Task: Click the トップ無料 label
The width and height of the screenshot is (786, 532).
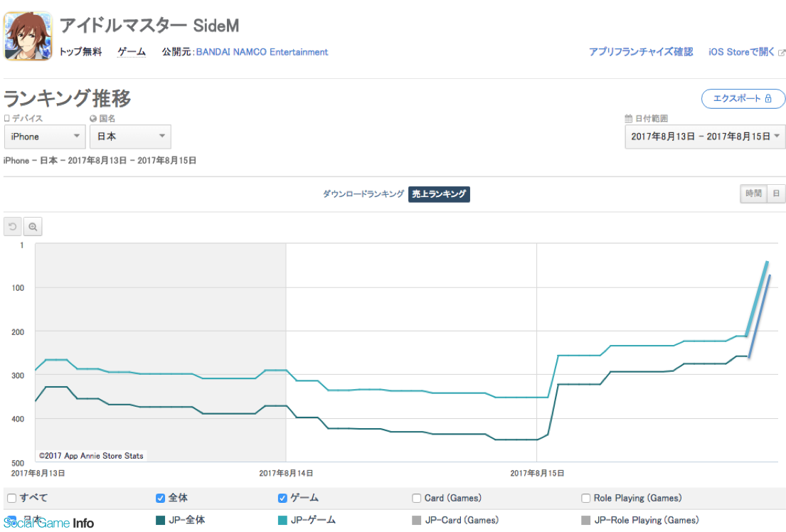Action: coord(80,52)
